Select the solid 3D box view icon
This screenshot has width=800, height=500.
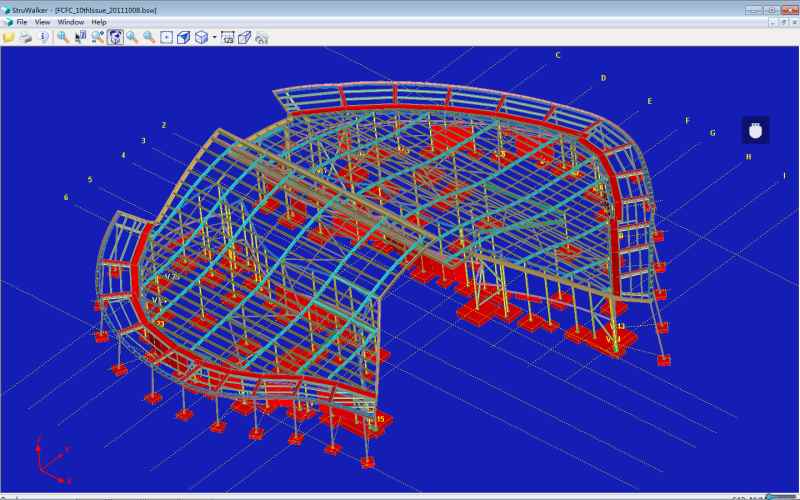pos(184,37)
